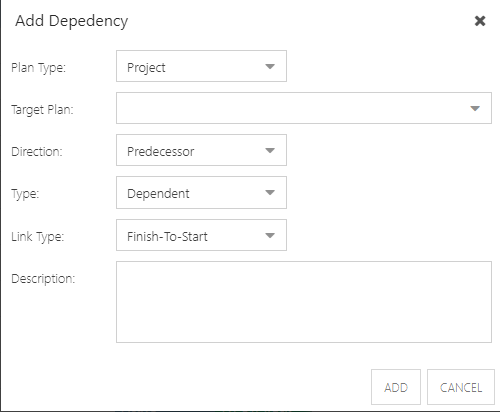
Task: Click the Target Plan label
Action: (42, 110)
